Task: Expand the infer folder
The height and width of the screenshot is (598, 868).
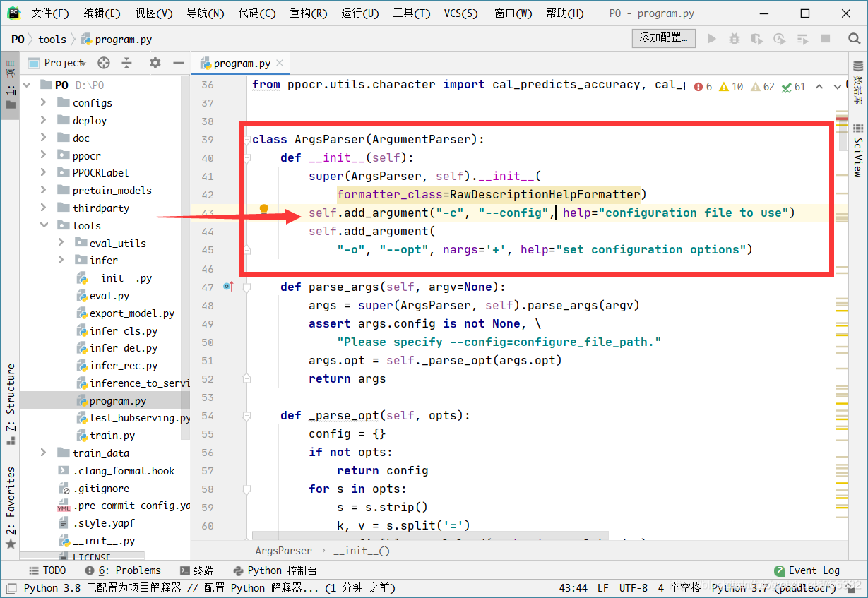Action: tap(61, 261)
